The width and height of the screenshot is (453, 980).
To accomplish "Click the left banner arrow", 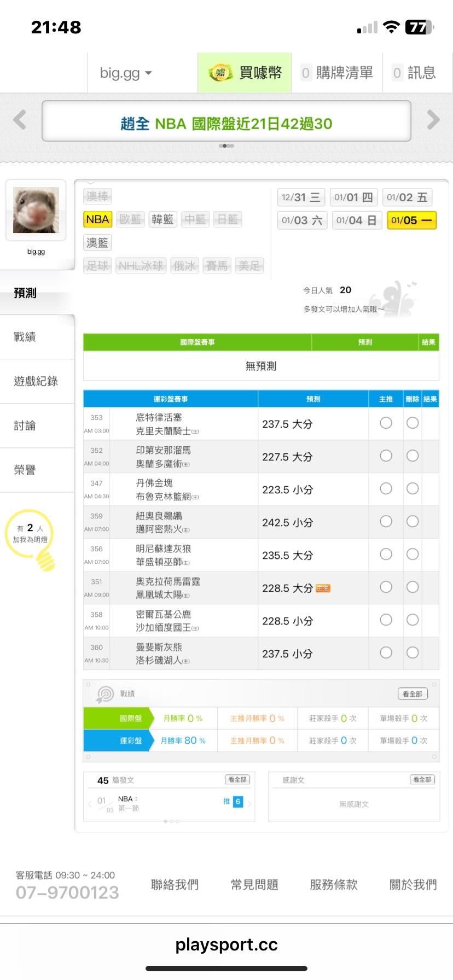I will 20,120.
